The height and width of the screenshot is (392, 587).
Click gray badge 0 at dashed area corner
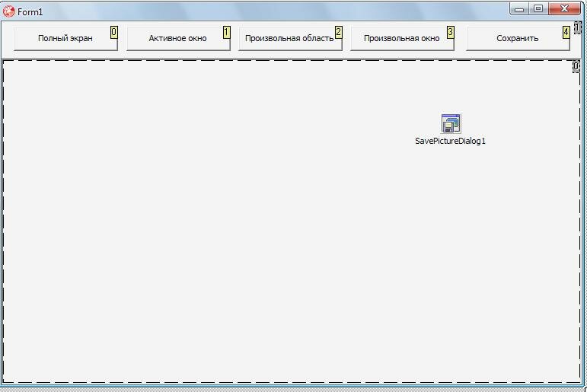(x=576, y=67)
